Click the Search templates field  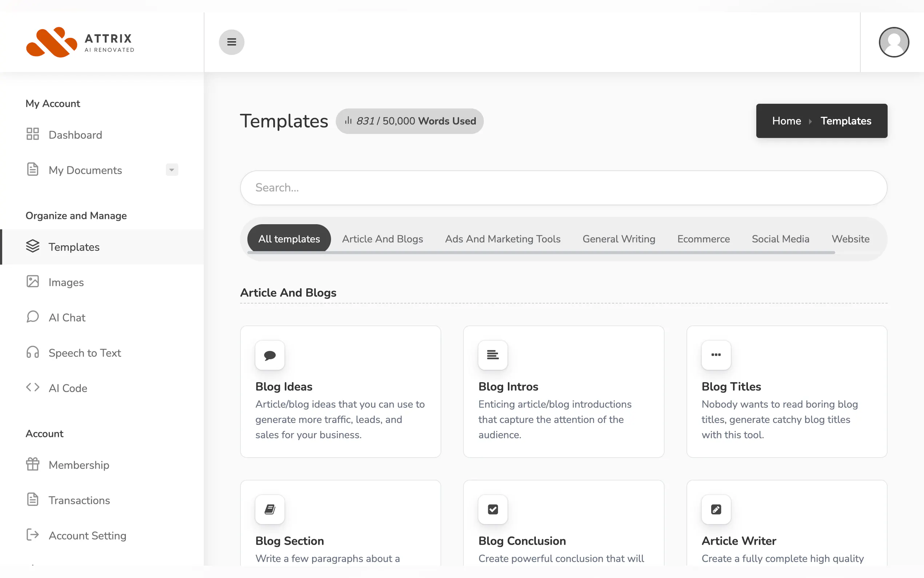pos(563,188)
